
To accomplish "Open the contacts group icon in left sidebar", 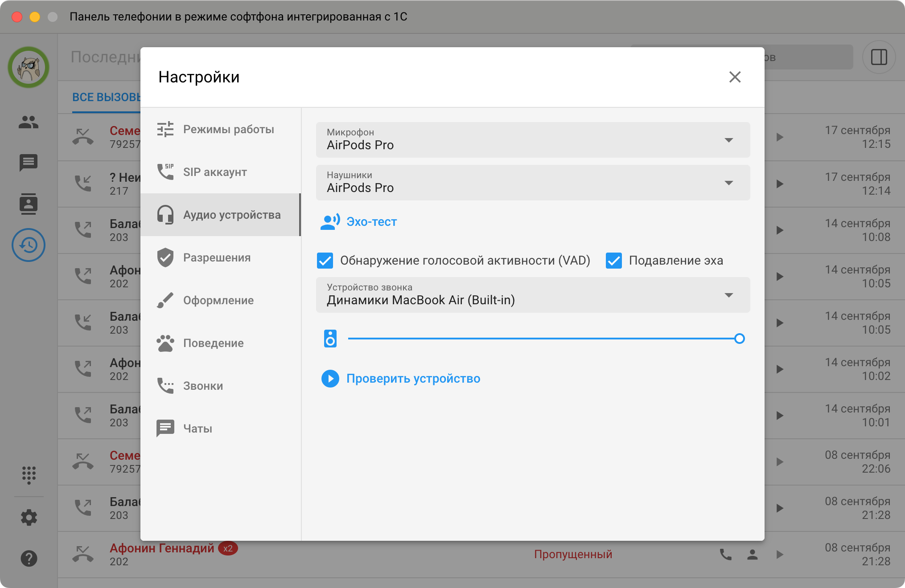I will [x=29, y=122].
